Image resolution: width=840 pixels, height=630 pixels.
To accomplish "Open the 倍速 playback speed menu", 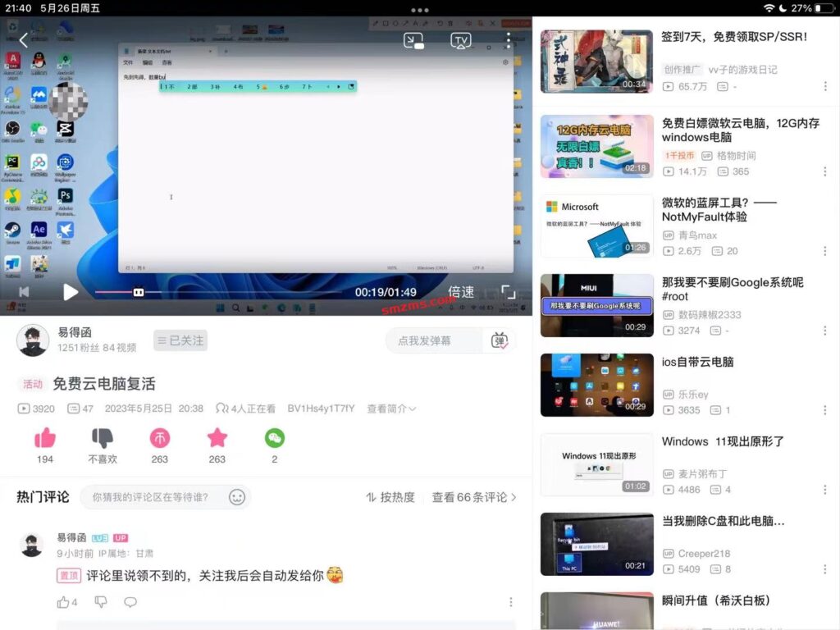I will (x=461, y=292).
